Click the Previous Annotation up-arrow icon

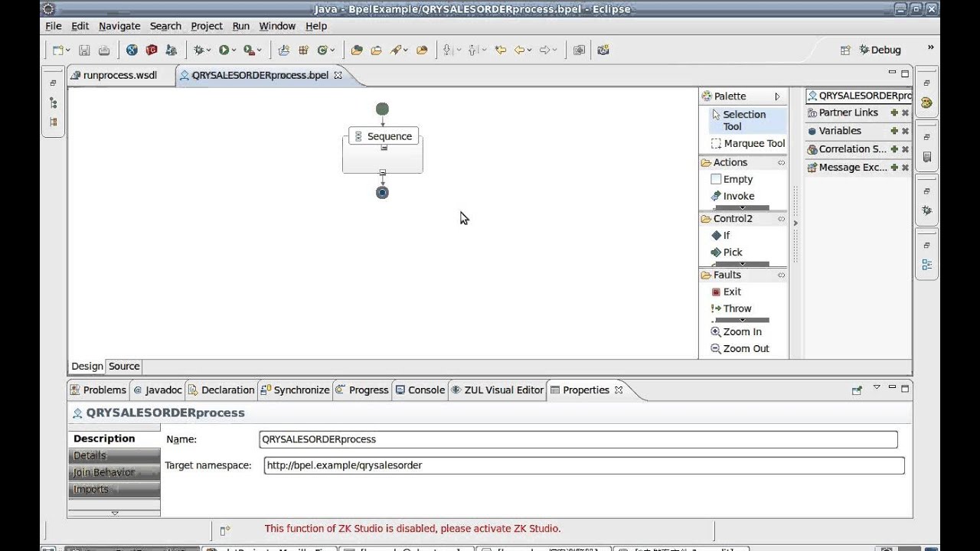[x=473, y=51]
